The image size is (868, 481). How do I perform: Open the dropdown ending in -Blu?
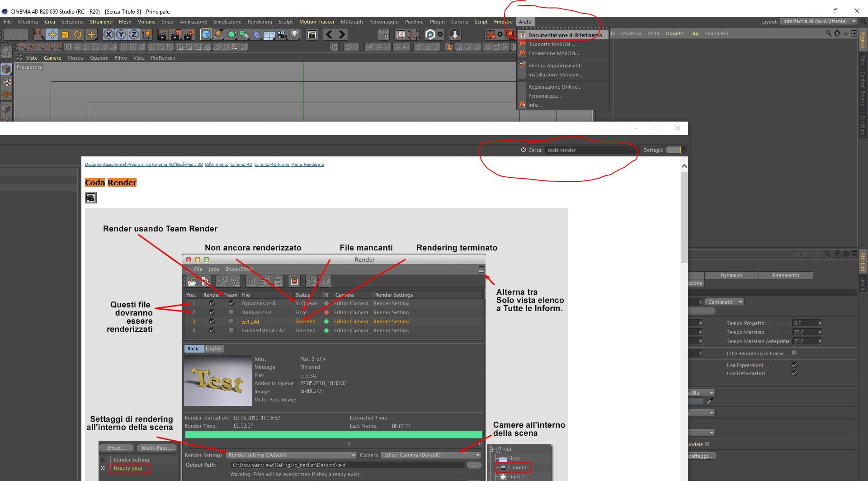coord(702,393)
